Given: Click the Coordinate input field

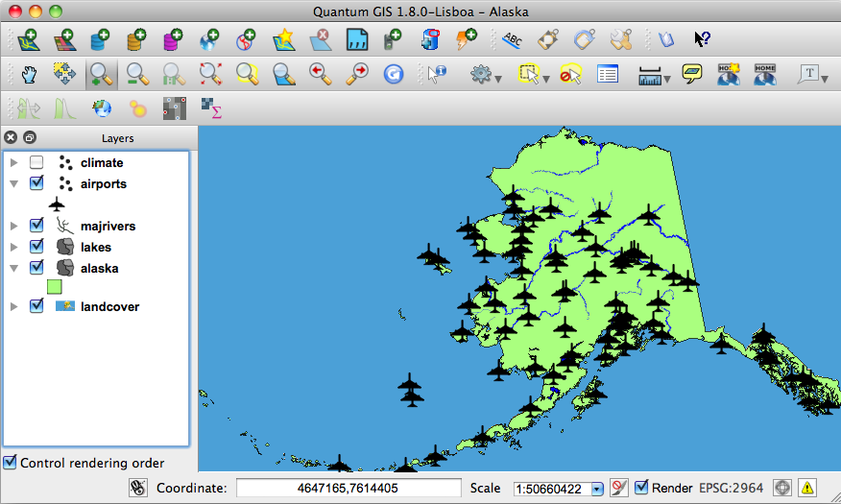Looking at the screenshot, I should (348, 488).
